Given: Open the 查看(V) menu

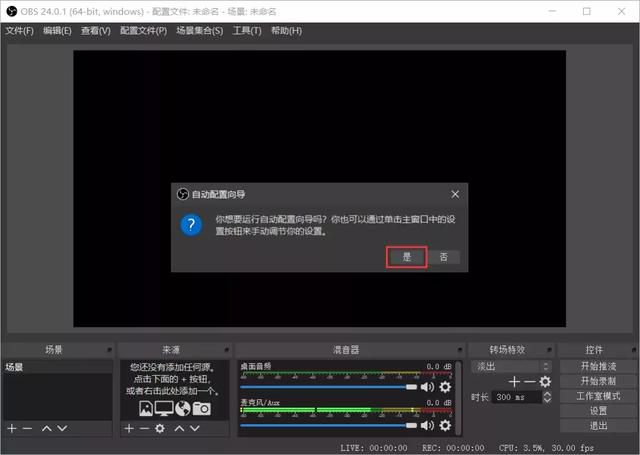Looking at the screenshot, I should point(96,31).
